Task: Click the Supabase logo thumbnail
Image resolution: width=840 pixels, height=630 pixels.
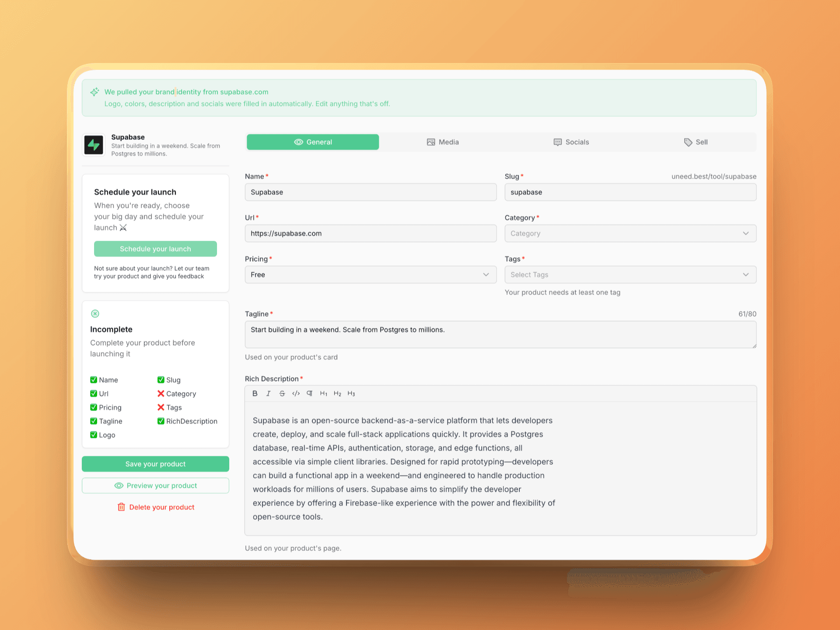Action: pyautogui.click(x=94, y=144)
